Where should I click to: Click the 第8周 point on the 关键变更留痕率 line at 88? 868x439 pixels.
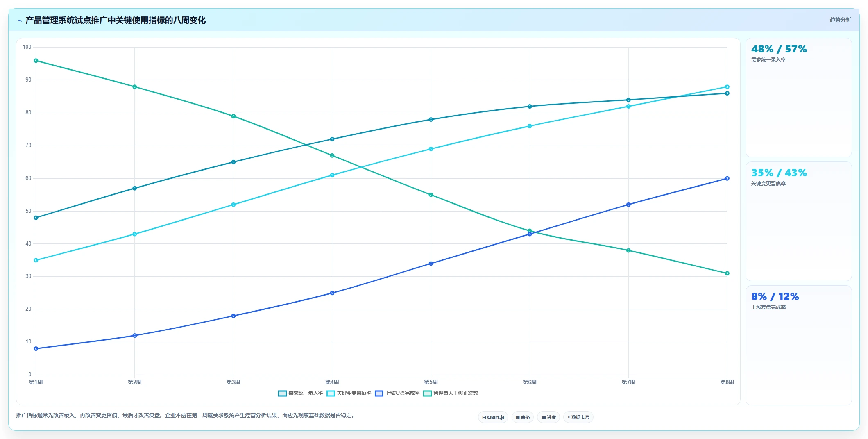727,87
